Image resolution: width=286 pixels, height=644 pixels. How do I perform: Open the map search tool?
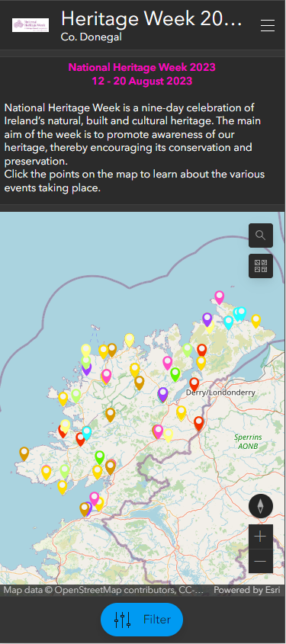click(x=261, y=235)
